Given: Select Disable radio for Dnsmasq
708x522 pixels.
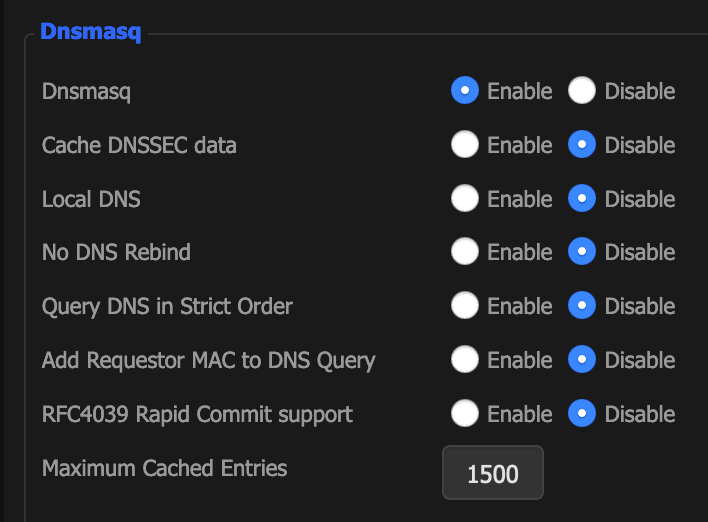Looking at the screenshot, I should 582,90.
